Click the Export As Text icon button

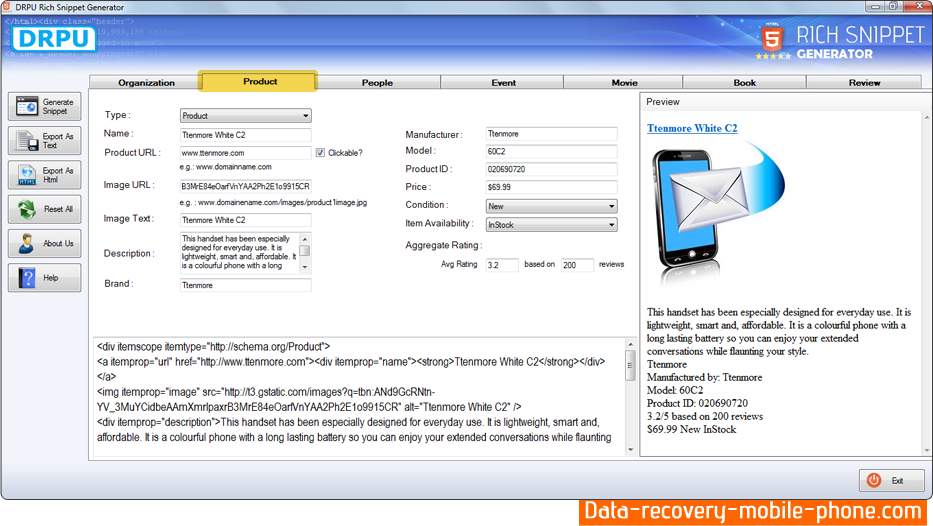pyautogui.click(x=45, y=141)
